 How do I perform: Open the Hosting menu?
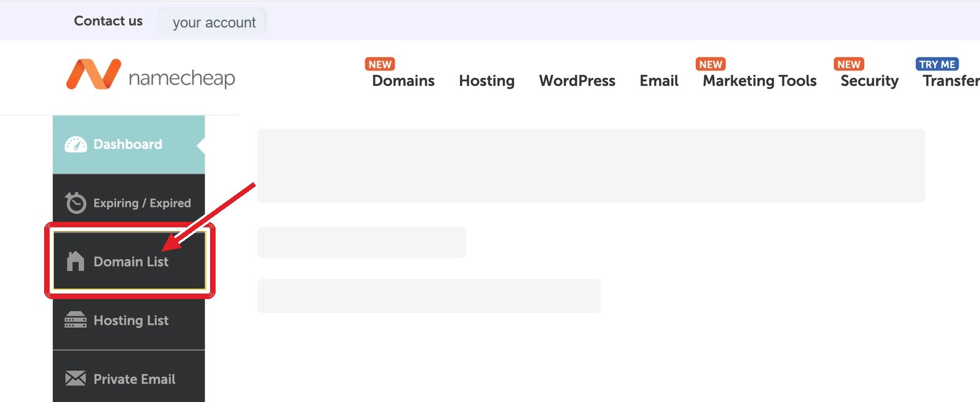coord(487,81)
